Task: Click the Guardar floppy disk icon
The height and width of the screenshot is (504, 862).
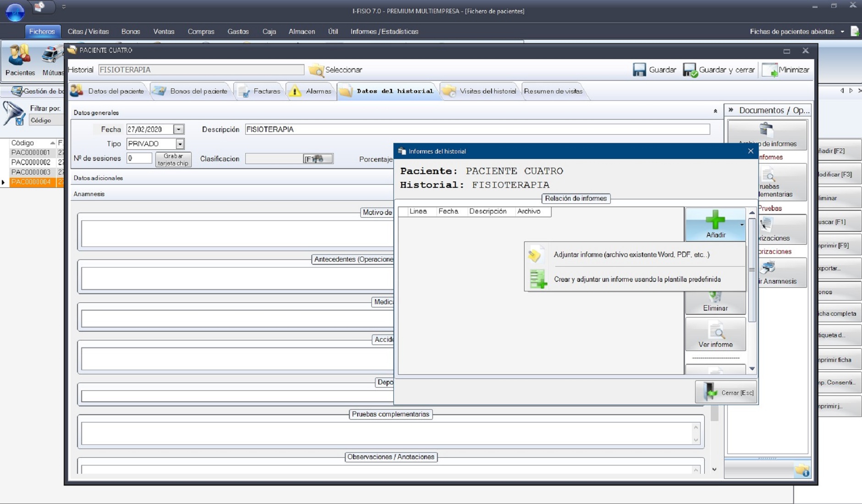Action: [639, 70]
